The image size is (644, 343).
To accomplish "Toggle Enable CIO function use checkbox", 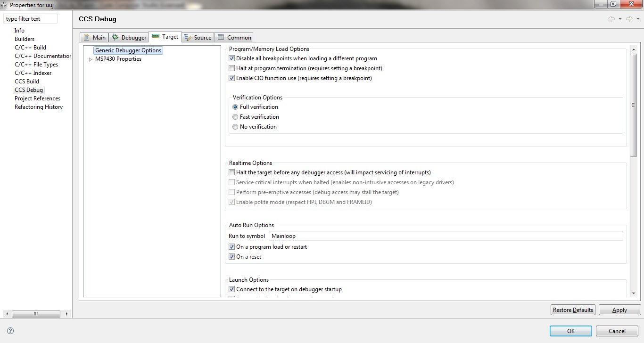I will tap(231, 78).
